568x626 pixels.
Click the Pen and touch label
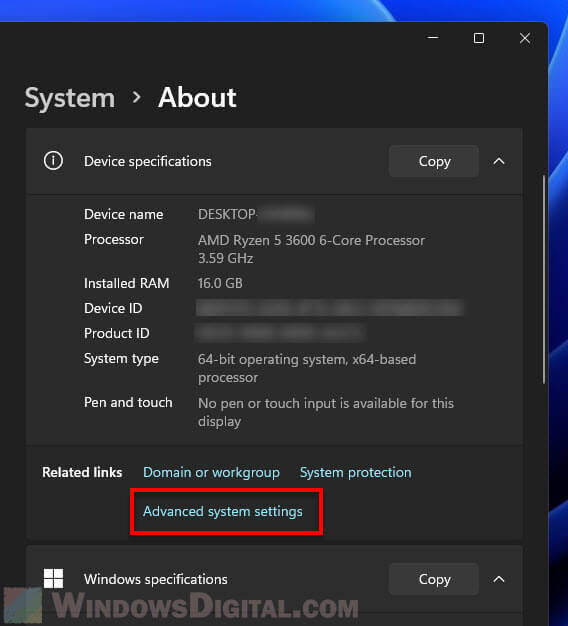pos(128,402)
